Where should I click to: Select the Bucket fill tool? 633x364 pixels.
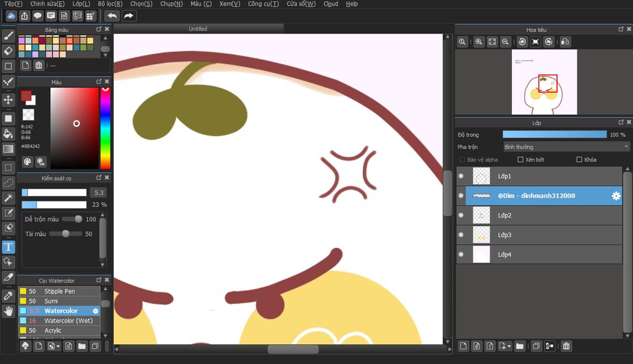[9, 133]
